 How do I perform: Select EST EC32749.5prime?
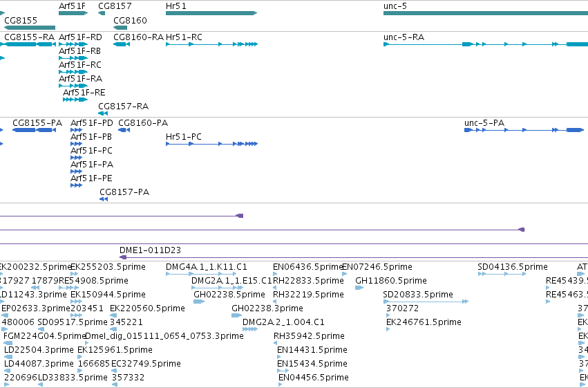pos(114,371)
